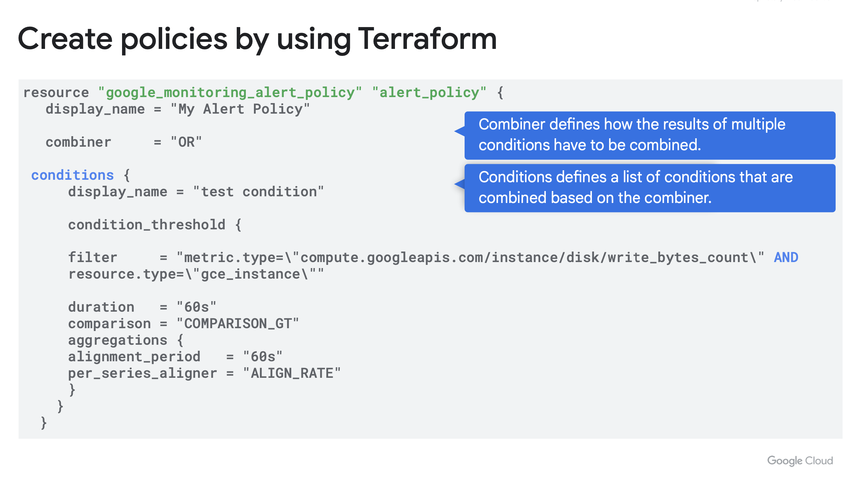Click the Combiner description callout box
The height and width of the screenshot is (477, 868).
pyautogui.click(x=649, y=135)
